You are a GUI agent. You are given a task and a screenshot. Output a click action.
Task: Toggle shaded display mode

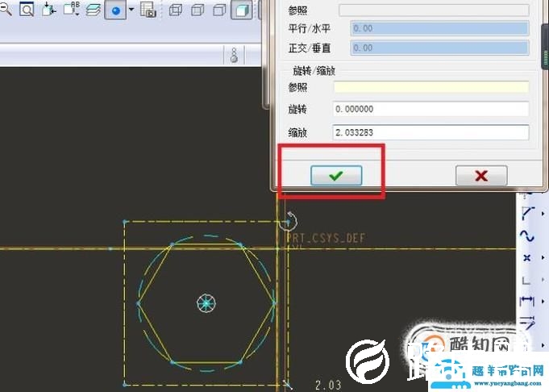242,10
